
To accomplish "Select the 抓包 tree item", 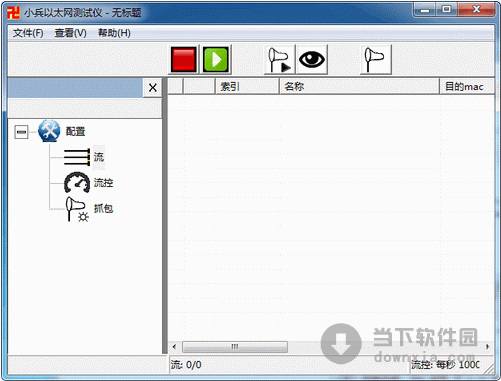I will click(x=103, y=209).
